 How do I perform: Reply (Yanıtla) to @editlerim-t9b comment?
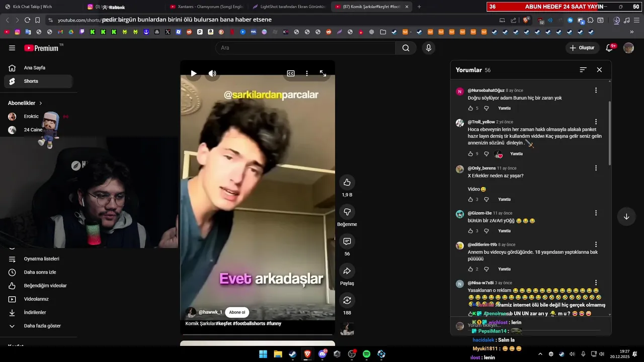pos(504,269)
